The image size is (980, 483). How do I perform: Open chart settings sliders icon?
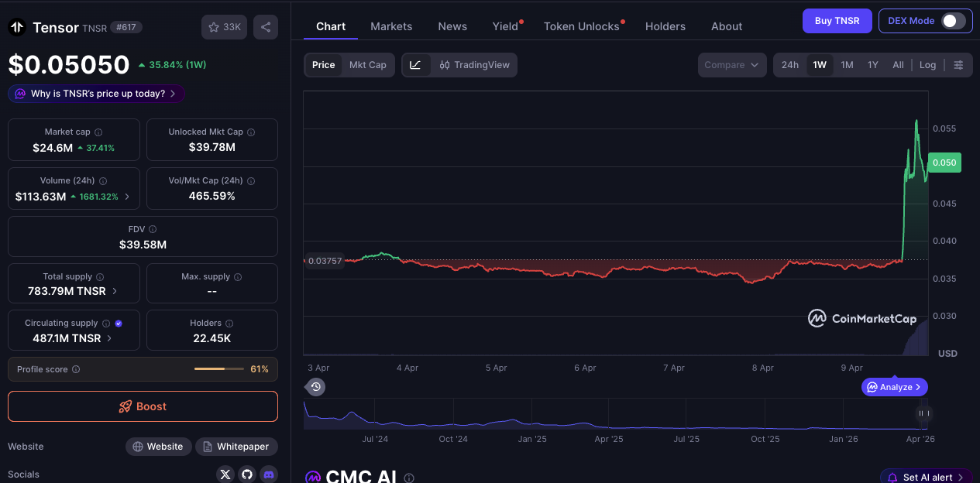958,65
